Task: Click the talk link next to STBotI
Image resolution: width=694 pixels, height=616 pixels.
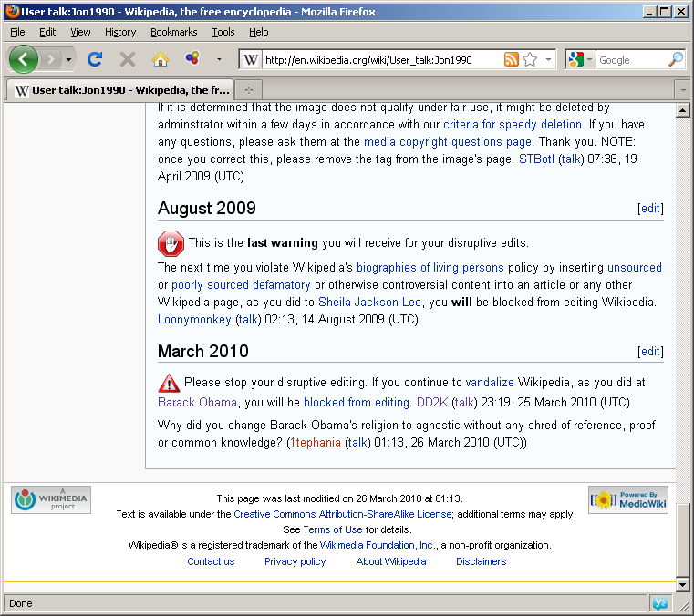Action: coord(571,159)
